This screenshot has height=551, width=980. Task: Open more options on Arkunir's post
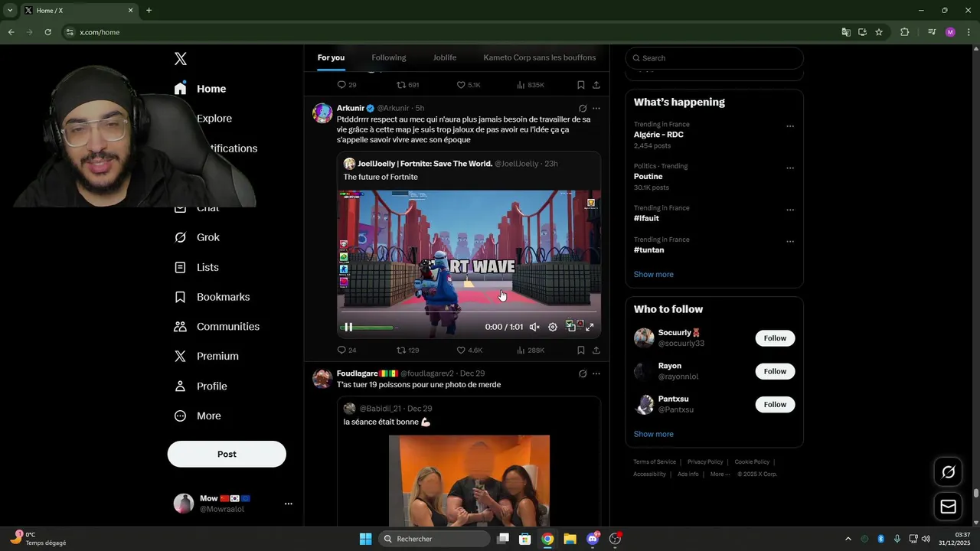tap(596, 108)
